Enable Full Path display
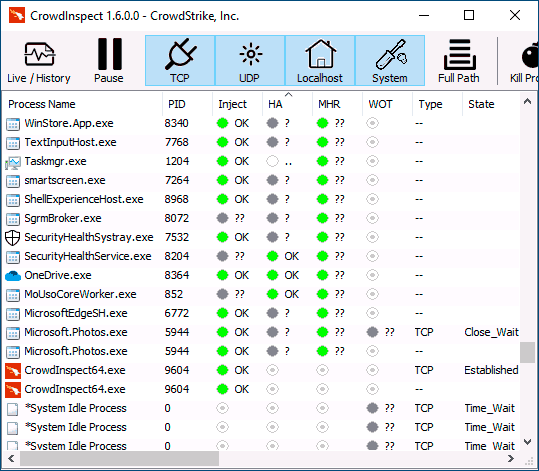 pos(459,61)
